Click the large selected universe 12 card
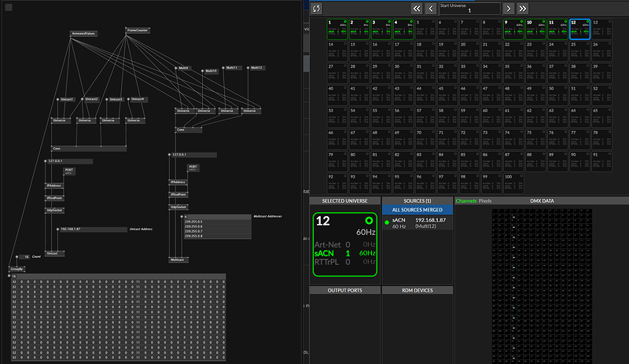This screenshot has width=629, height=364. click(344, 245)
